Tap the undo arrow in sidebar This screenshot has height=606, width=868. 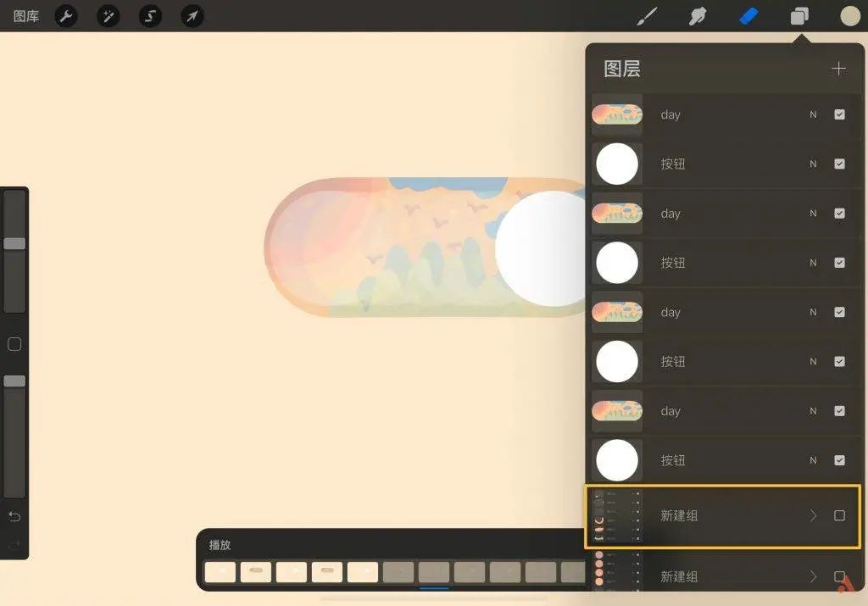tap(14, 516)
